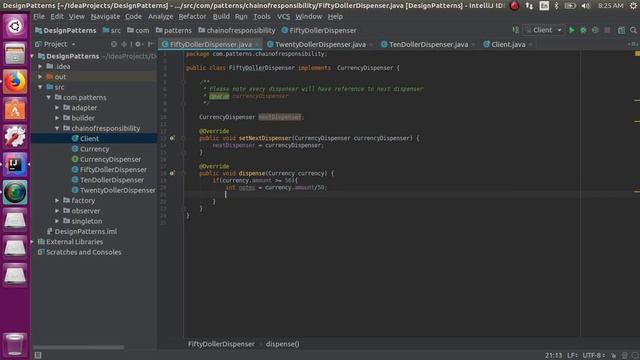The width and height of the screenshot is (640, 360).
Task: Open Ubuntu Software Center dock icon
Action: click(x=15, y=109)
